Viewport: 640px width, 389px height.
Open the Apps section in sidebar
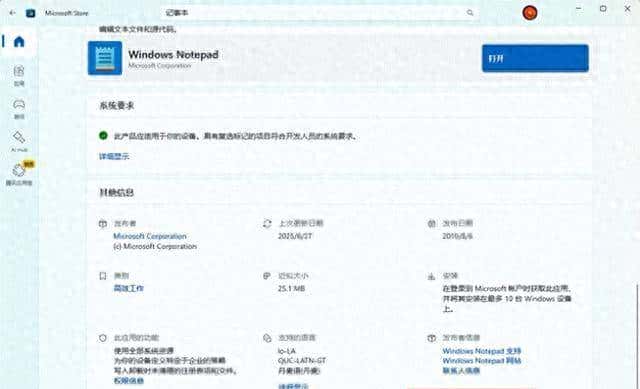(19, 76)
